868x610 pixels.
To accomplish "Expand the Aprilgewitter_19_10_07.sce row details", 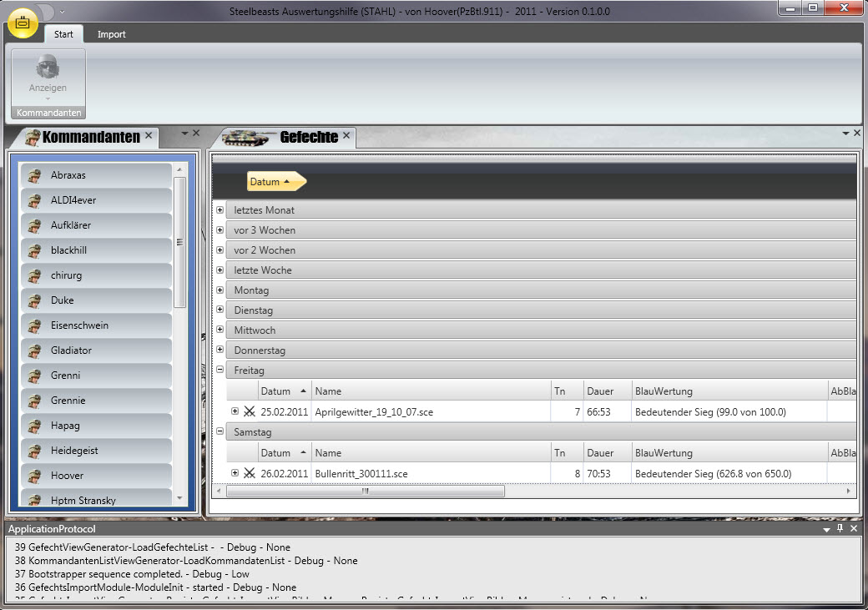I will [x=235, y=411].
